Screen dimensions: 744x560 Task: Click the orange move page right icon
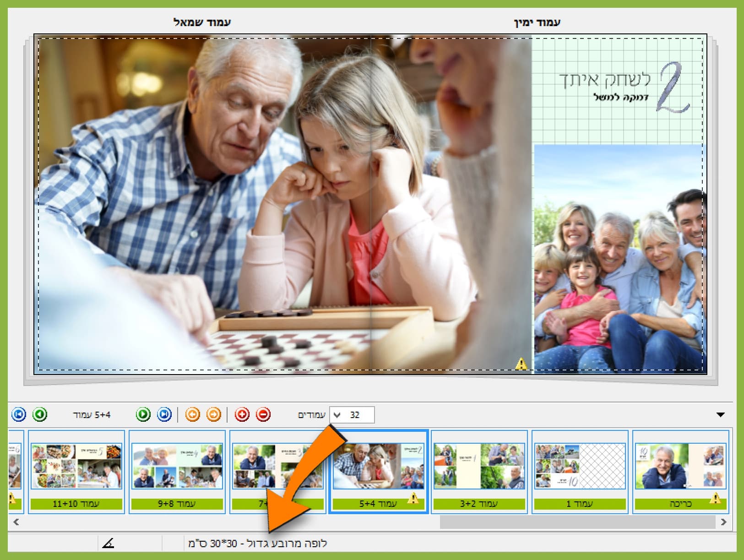tap(214, 415)
